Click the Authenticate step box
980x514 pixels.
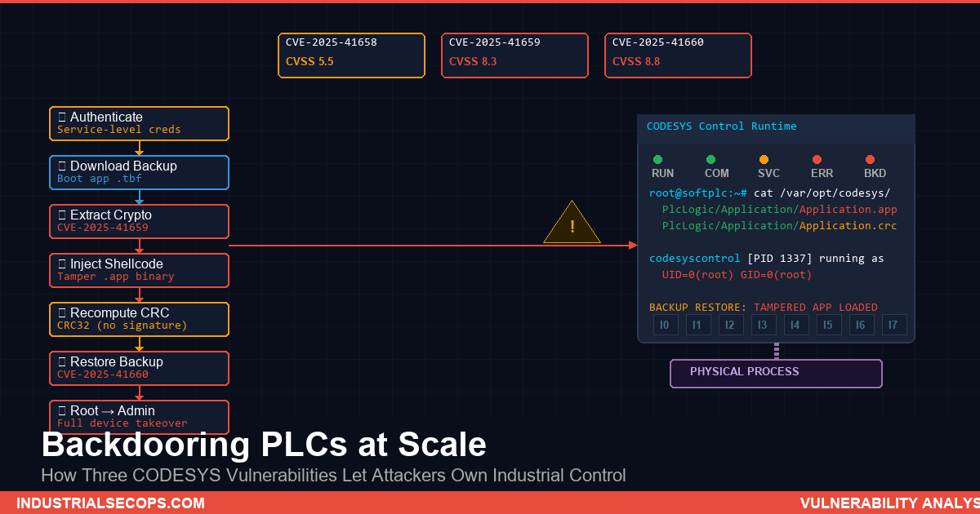pos(139,124)
